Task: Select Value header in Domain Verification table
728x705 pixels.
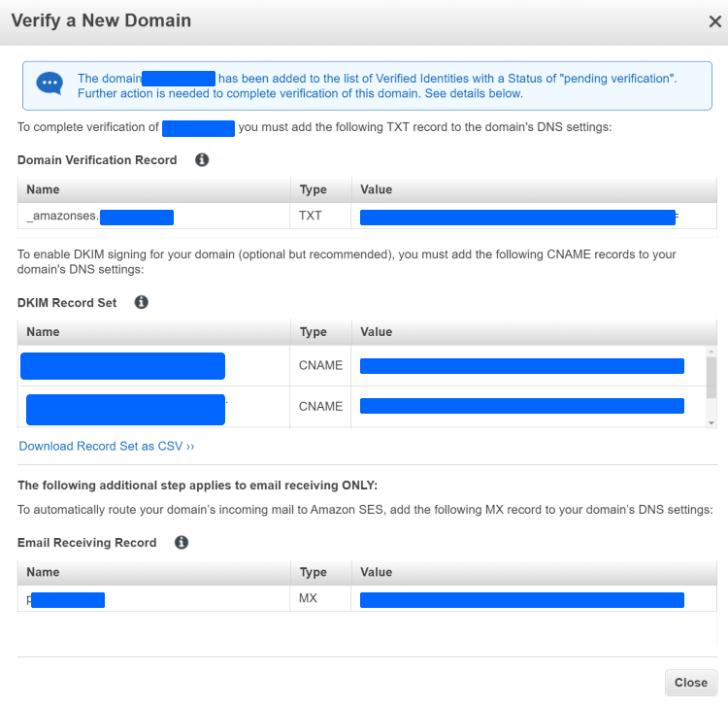Action: tap(376, 189)
